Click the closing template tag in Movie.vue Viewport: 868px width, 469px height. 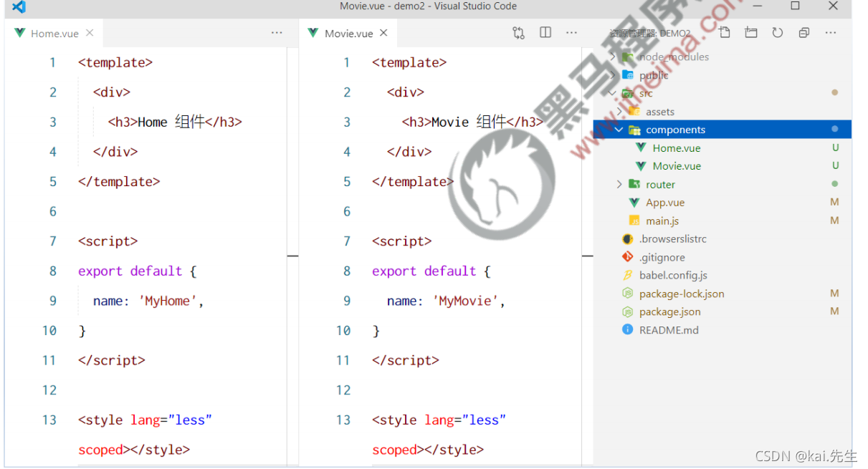tap(413, 181)
